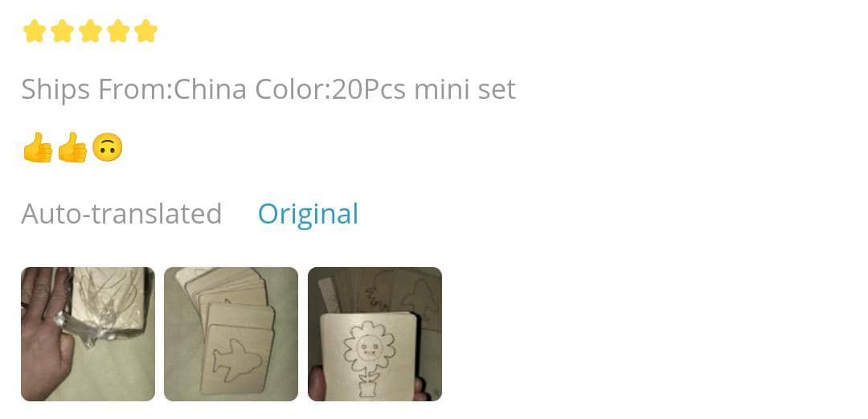Show the Original review text
This screenshot has height=419, width=868.
click(308, 214)
